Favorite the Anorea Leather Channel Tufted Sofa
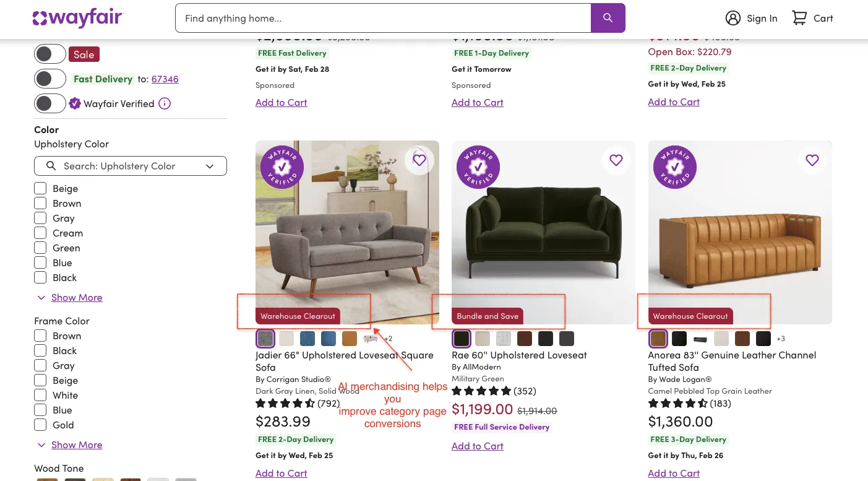Viewport: 868px width, 481px height. (x=812, y=160)
